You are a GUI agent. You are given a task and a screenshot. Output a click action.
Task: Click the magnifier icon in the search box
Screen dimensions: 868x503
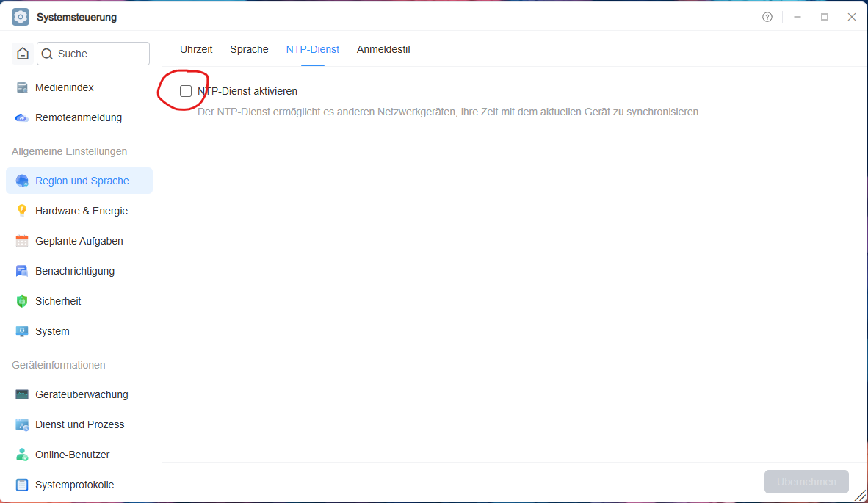pyautogui.click(x=47, y=54)
